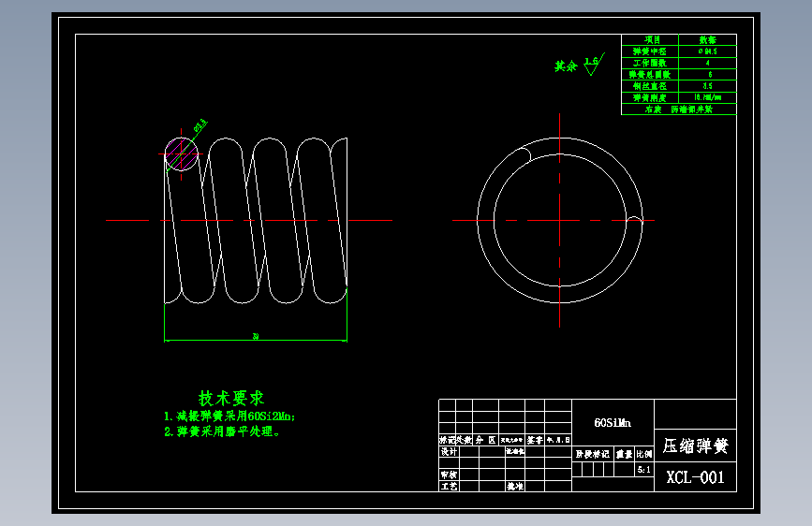The image size is (812, 526).
Task: Click the value '4' for working coils
Action: click(x=707, y=63)
